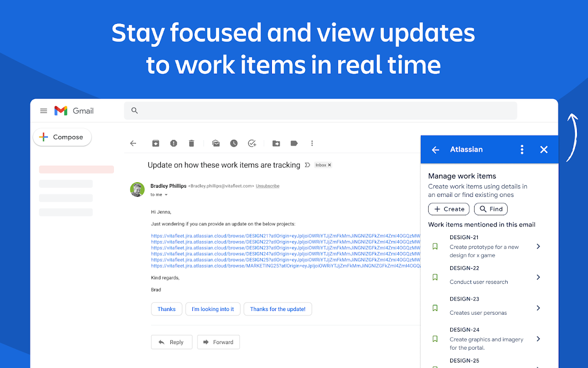The height and width of the screenshot is (368, 588).
Task: Remove the Inbox label from email
Action: tap(329, 165)
